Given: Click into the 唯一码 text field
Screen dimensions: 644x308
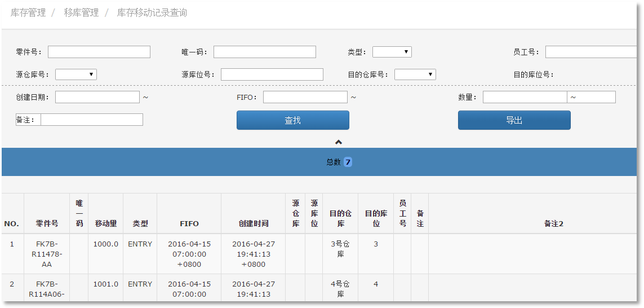Looking at the screenshot, I should pos(264,52).
